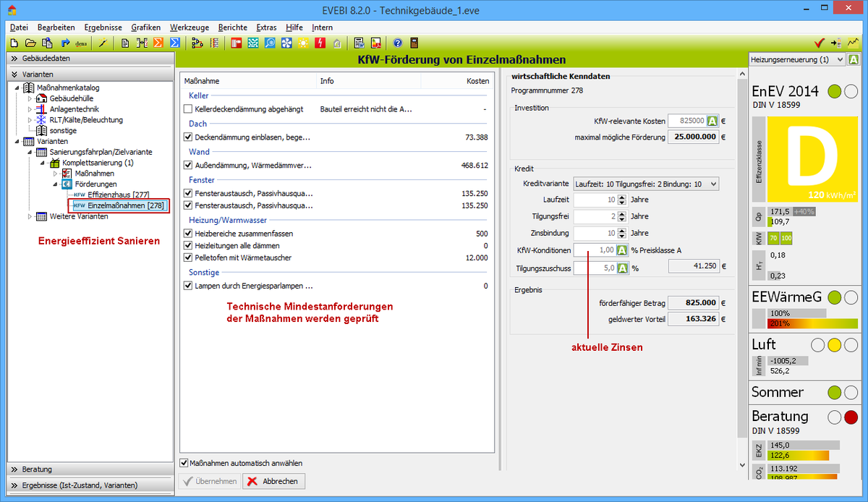Image resolution: width=868 pixels, height=502 pixels.
Task: Click the blue arrow export icon
Action: (65, 43)
